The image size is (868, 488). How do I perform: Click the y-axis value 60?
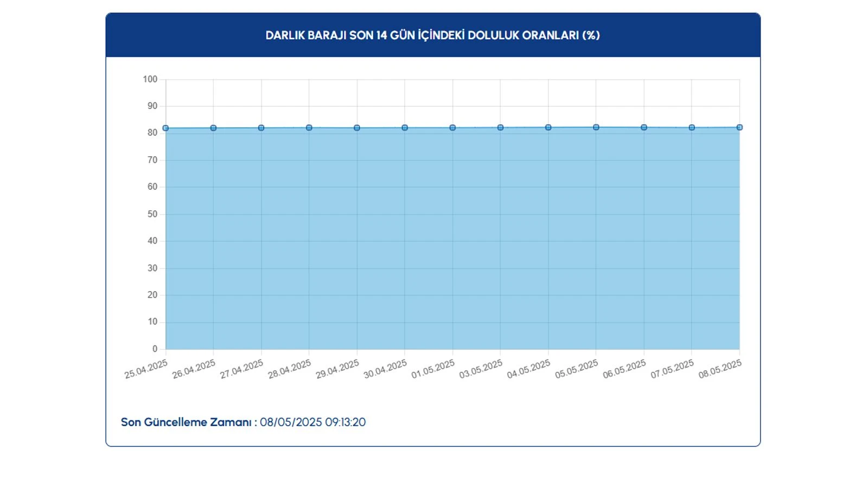point(152,187)
